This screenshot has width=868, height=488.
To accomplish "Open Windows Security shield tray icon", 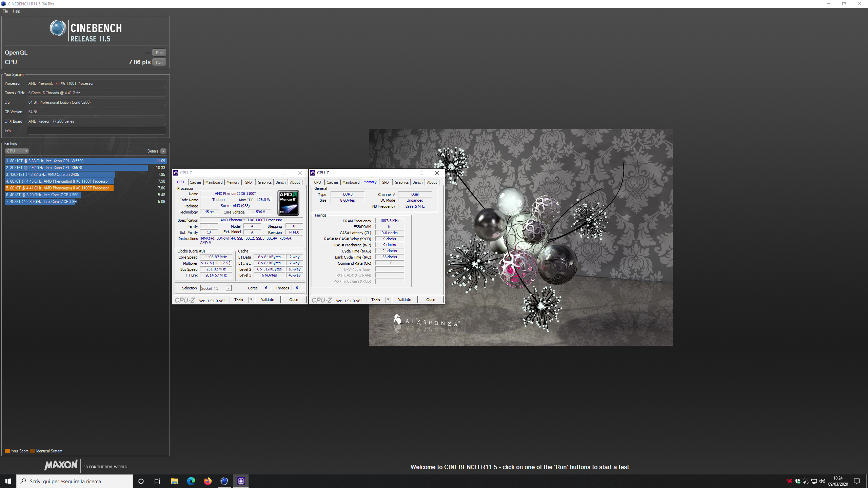I will pos(798,481).
